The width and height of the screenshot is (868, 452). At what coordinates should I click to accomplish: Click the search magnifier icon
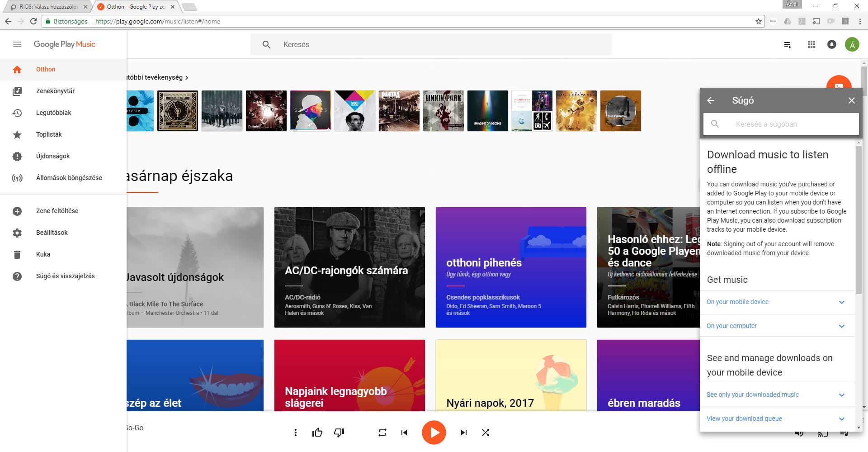[x=266, y=44]
